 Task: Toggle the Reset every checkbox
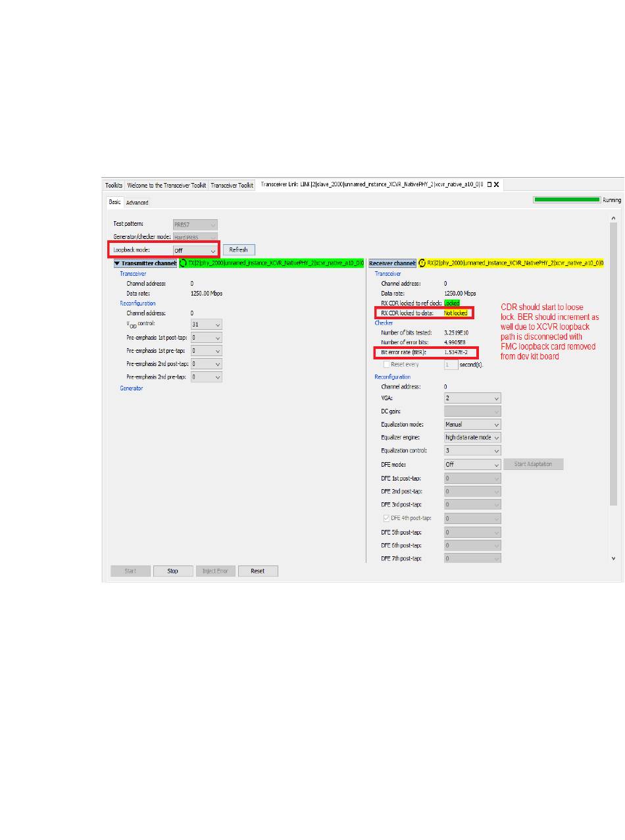386,364
